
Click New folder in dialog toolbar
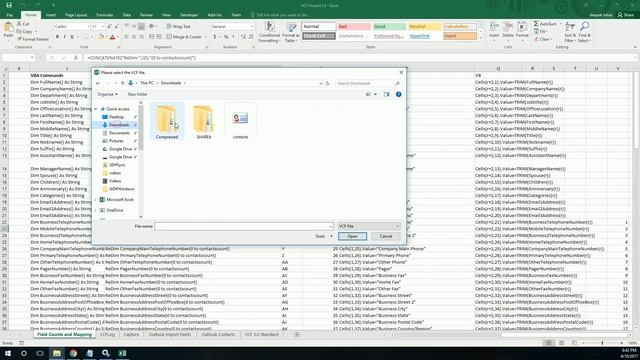138,94
